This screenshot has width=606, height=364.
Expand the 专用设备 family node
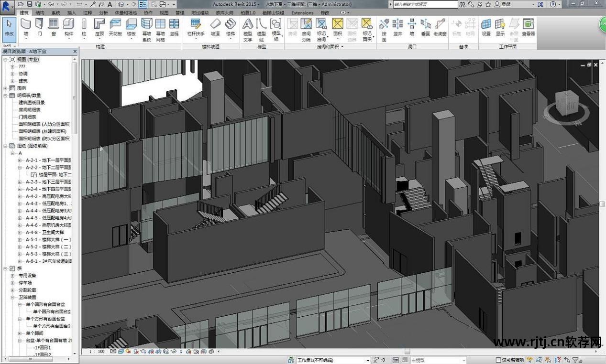point(12,276)
